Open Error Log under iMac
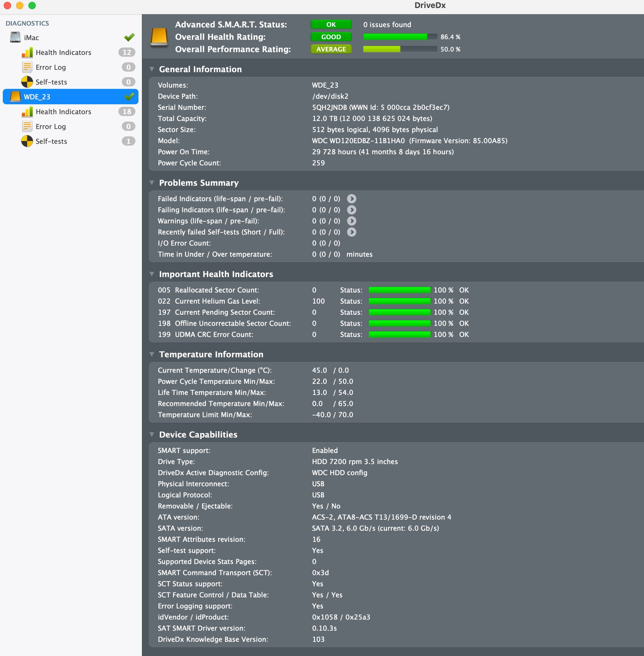This screenshot has width=644, height=656. coord(71,67)
